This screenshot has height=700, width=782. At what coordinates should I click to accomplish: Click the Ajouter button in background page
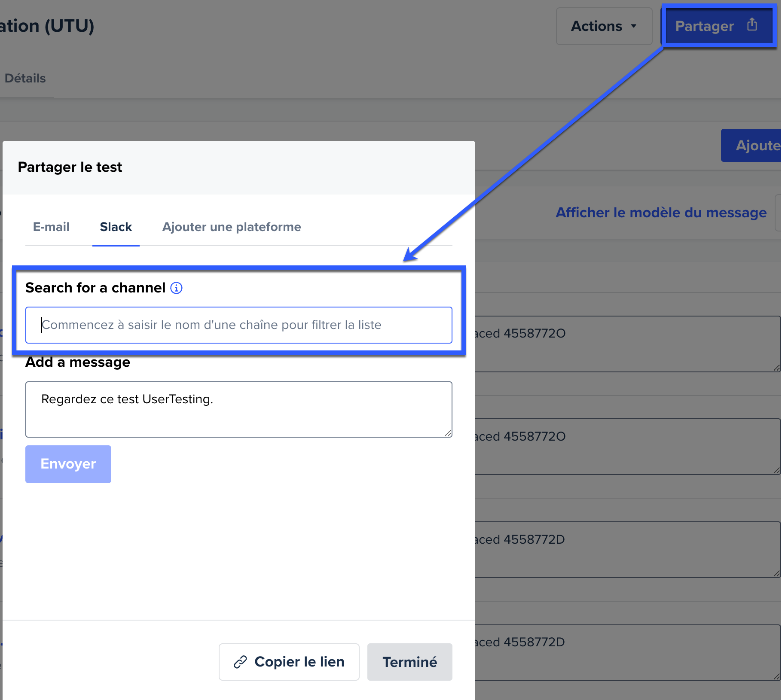pyautogui.click(x=751, y=146)
